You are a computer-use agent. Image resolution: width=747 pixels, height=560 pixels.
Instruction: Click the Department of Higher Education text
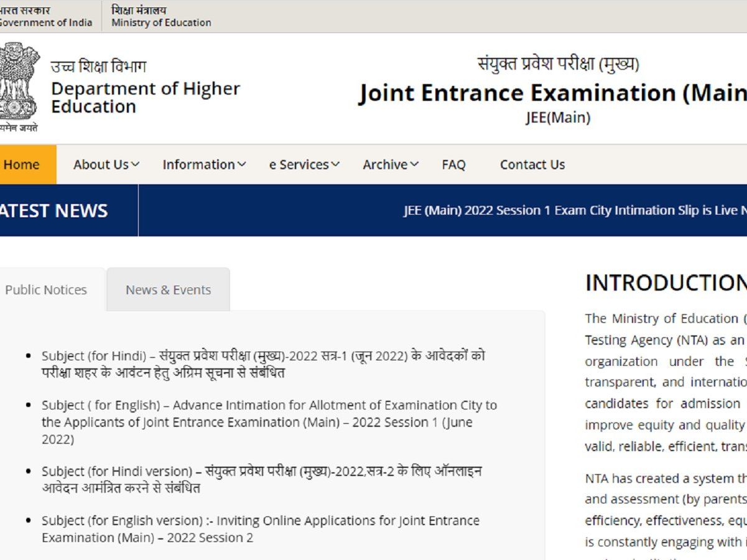point(146,96)
